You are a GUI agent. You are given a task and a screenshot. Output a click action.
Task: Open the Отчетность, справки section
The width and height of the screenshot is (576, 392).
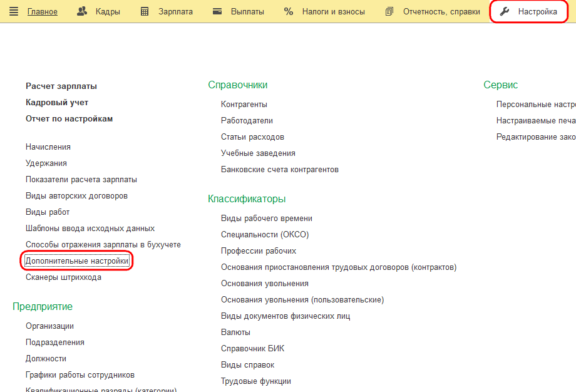pos(441,12)
